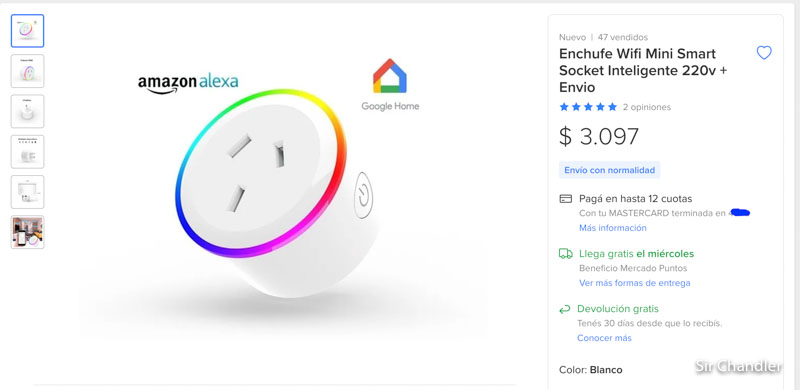Click the five-star rating icons
This screenshot has width=800, height=390.
(588, 107)
